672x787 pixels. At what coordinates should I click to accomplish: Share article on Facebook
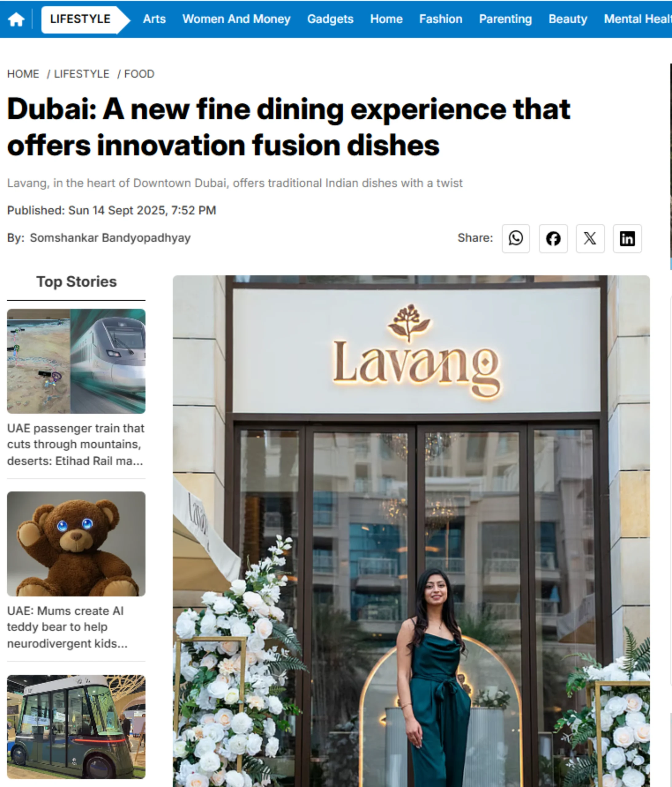tap(553, 238)
